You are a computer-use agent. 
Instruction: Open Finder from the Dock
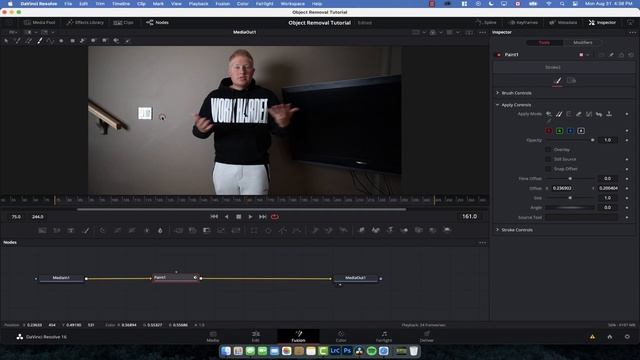coord(226,351)
